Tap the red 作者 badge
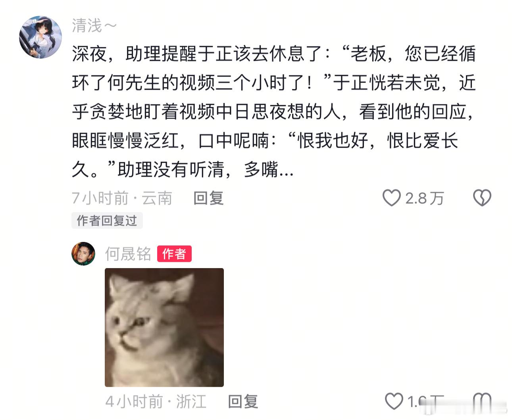This screenshot has width=512, height=420. click(x=174, y=254)
